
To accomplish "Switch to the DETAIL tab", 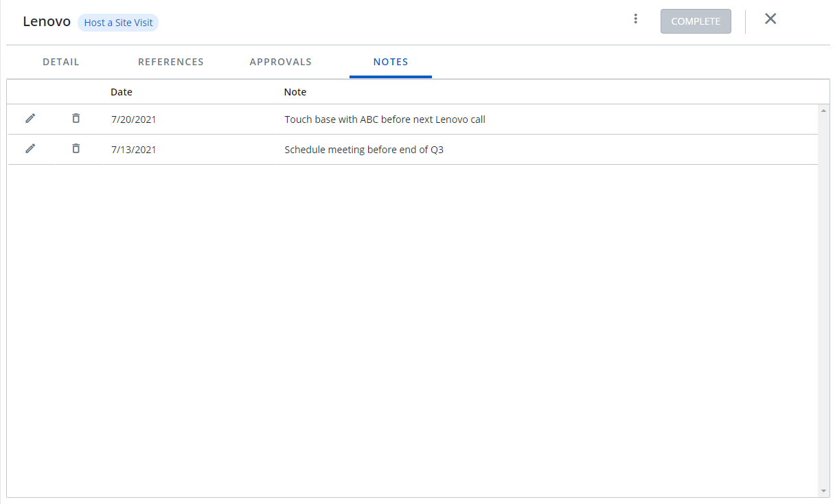I will coord(61,62).
